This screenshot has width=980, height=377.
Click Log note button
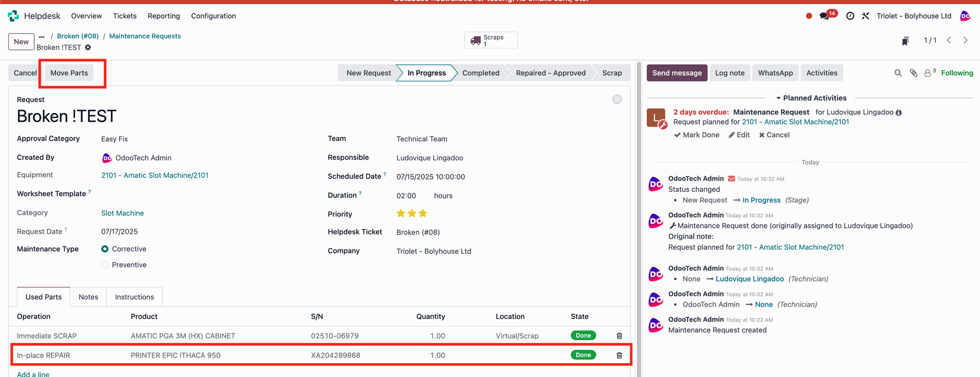point(729,73)
